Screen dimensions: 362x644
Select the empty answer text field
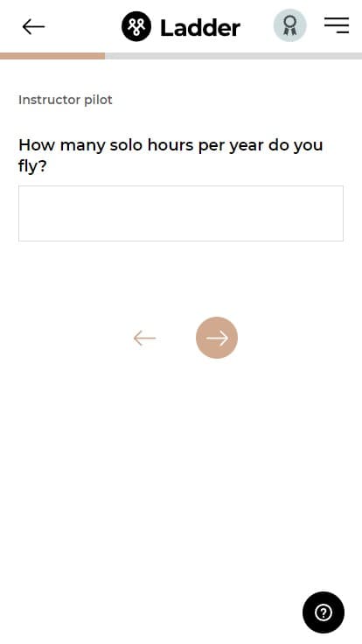(x=181, y=213)
